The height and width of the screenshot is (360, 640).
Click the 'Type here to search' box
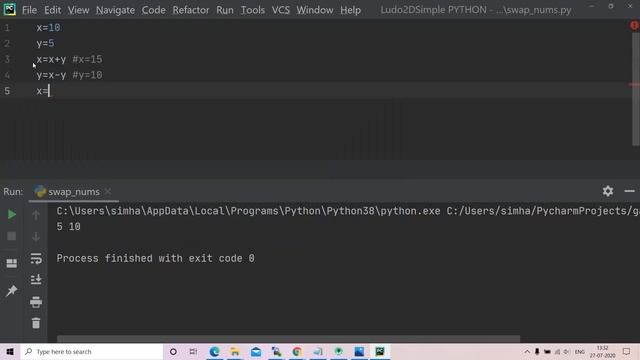point(92,351)
